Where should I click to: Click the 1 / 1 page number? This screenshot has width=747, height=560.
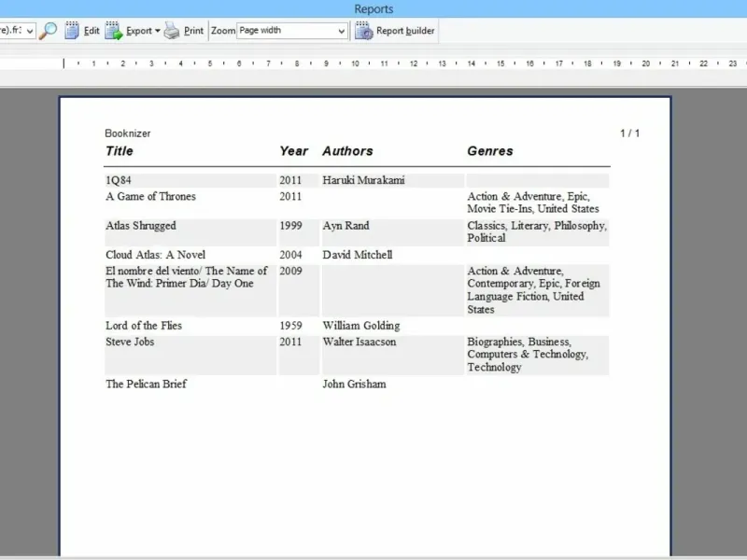pos(629,133)
